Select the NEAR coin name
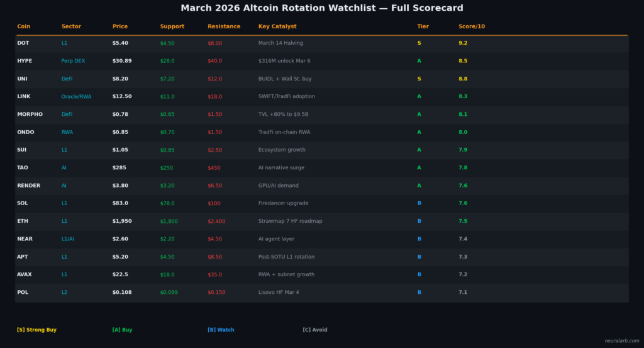This screenshot has height=348, width=644. [x=25, y=239]
